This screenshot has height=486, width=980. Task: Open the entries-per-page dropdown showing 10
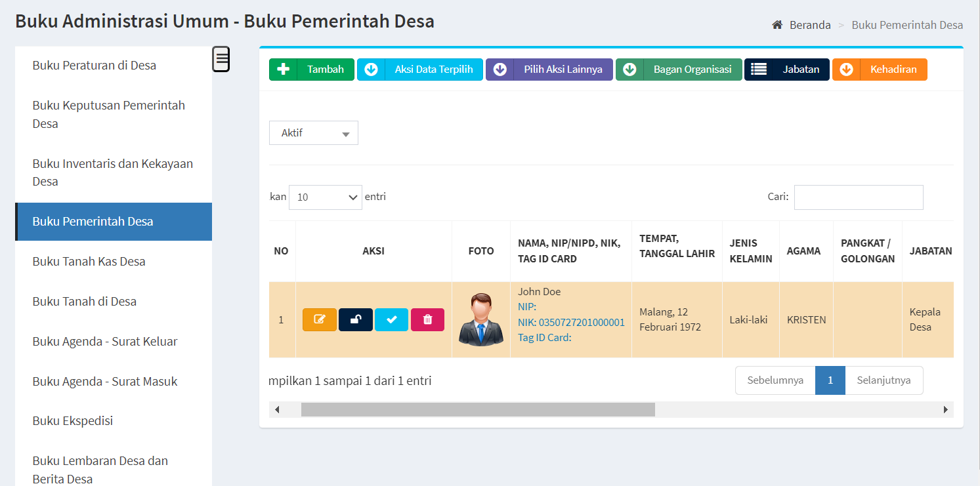325,197
